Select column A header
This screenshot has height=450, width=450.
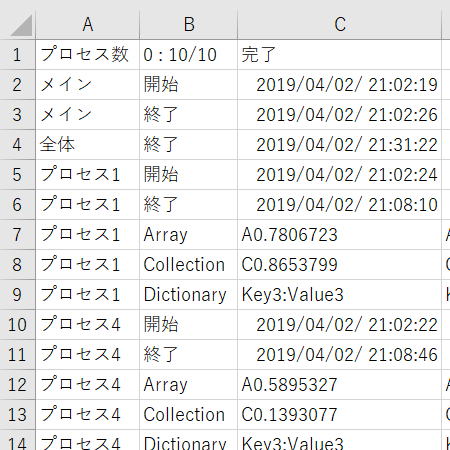tap(87, 25)
